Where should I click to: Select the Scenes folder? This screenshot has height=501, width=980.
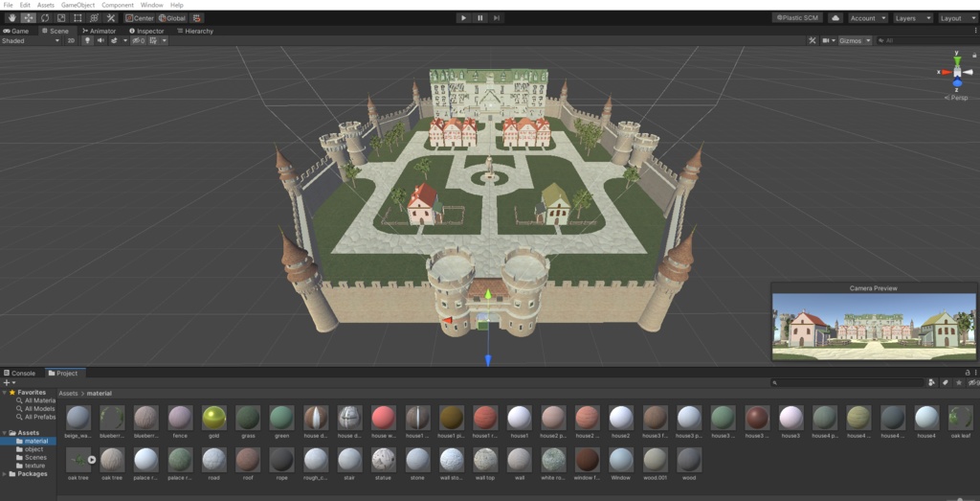click(35, 457)
